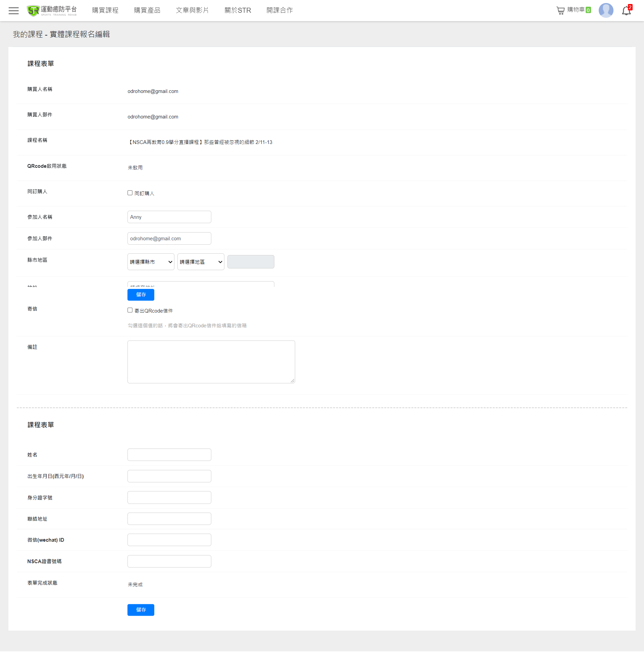Viewport: 644px width, 652px height.
Task: Go to 文章與影片 menu item
Action: [x=192, y=10]
